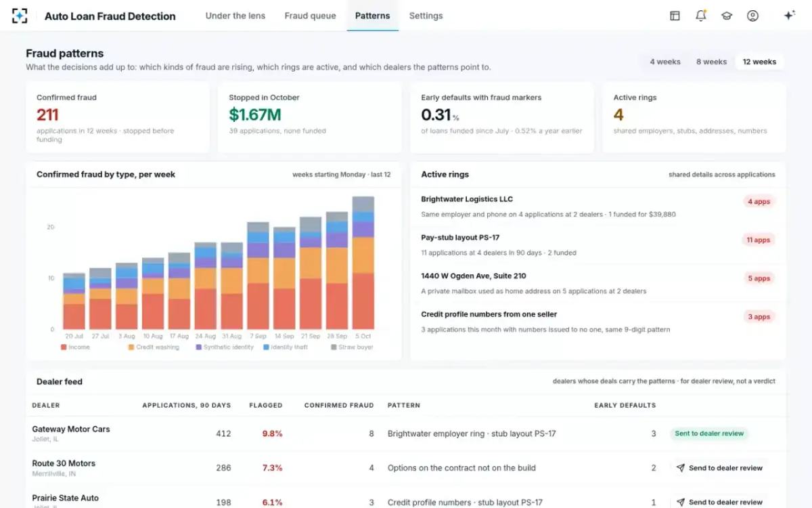Viewport: 812px width, 508px height.
Task: Sort by APPLICATIONS, 90 DAYS column header
Action: point(186,405)
